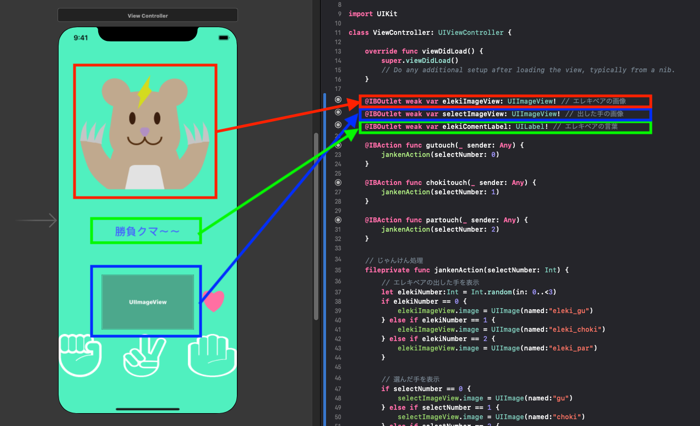Click the line assigning "eleki_par" image
700x426 pixels.
[497, 348]
